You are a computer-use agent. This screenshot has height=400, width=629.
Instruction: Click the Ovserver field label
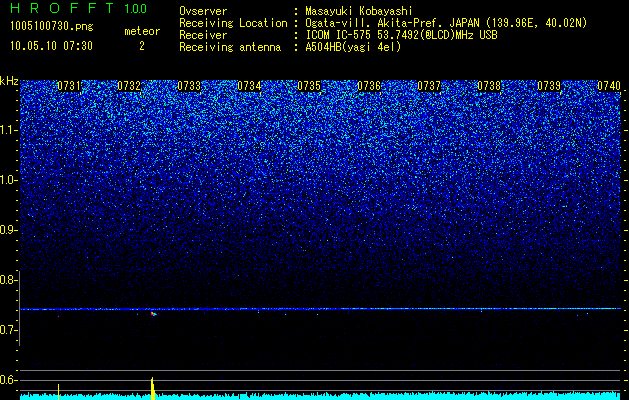click(203, 11)
